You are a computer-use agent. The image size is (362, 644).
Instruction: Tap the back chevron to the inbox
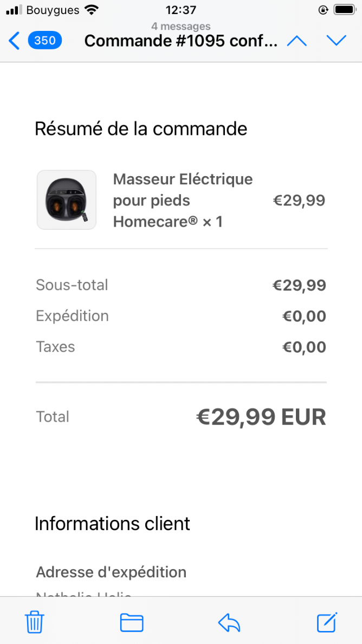(14, 41)
